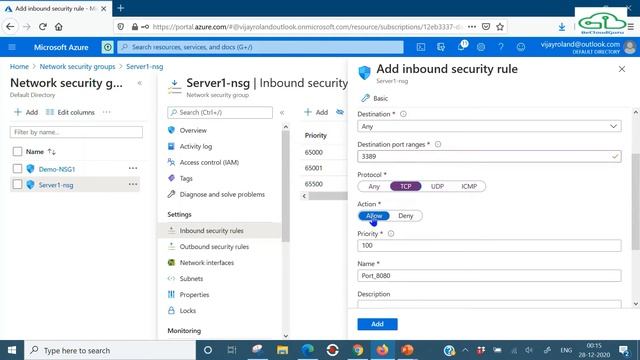This screenshot has height=360, width=640.
Task: Click the browser back arrow
Action: [x=10, y=27]
